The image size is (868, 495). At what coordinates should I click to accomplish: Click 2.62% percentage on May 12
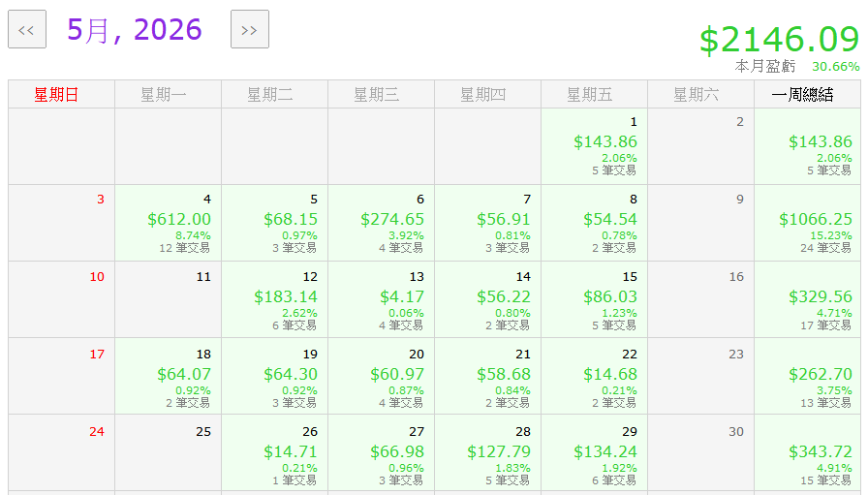click(299, 314)
